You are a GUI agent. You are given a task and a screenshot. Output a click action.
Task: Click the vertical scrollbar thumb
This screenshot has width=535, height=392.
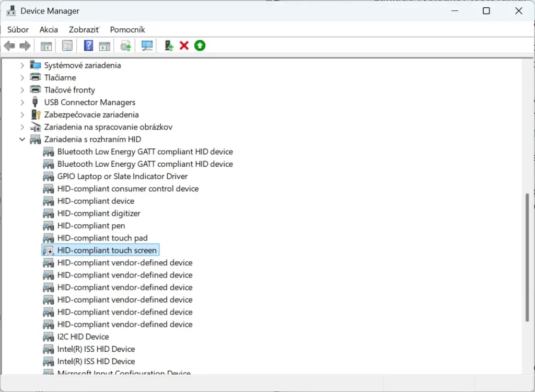pos(527,257)
